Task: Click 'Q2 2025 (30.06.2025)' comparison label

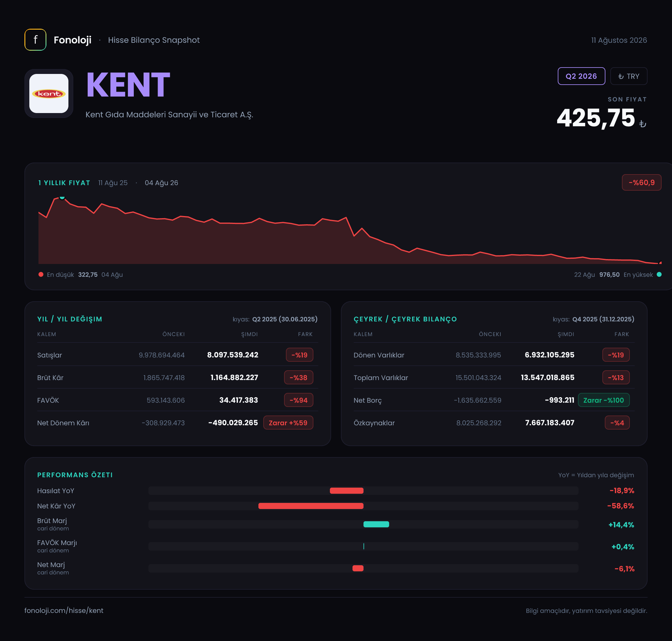Action: 285,319
